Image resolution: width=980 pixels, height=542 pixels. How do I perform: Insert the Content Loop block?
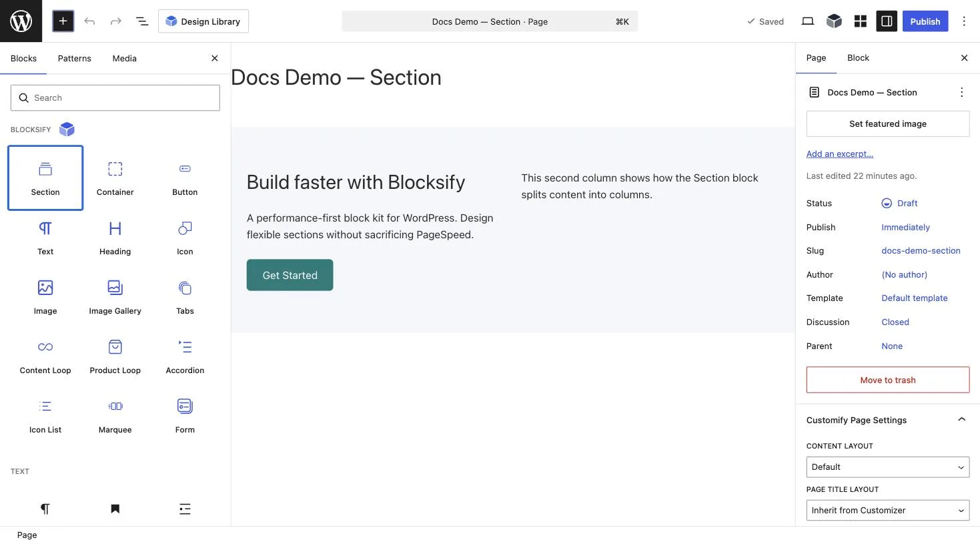coord(45,356)
